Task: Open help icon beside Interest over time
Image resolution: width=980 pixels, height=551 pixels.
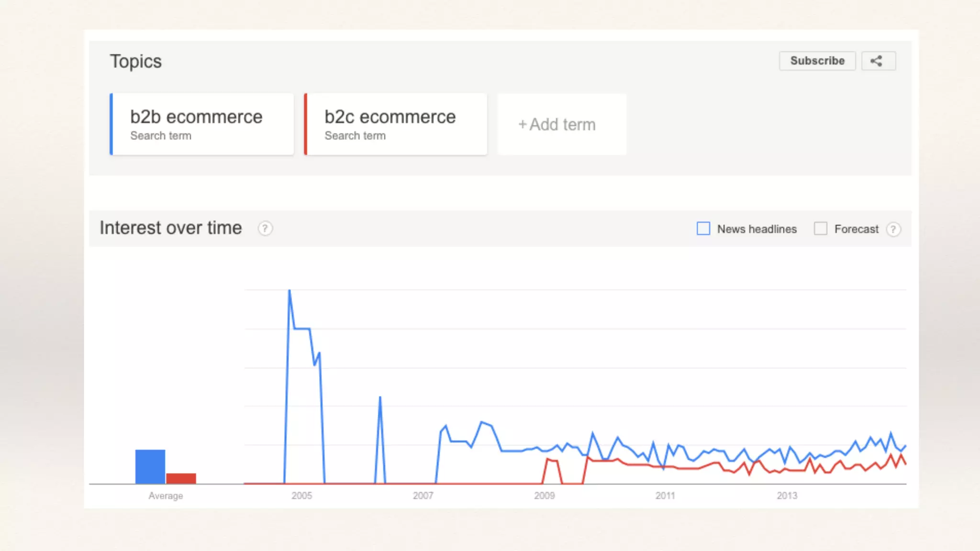Action: 265,229
